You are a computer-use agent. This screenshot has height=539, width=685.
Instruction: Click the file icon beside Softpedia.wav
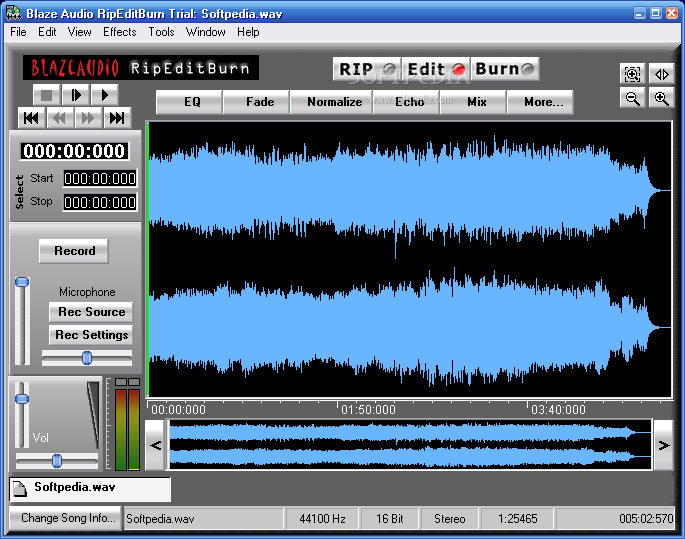point(20,489)
